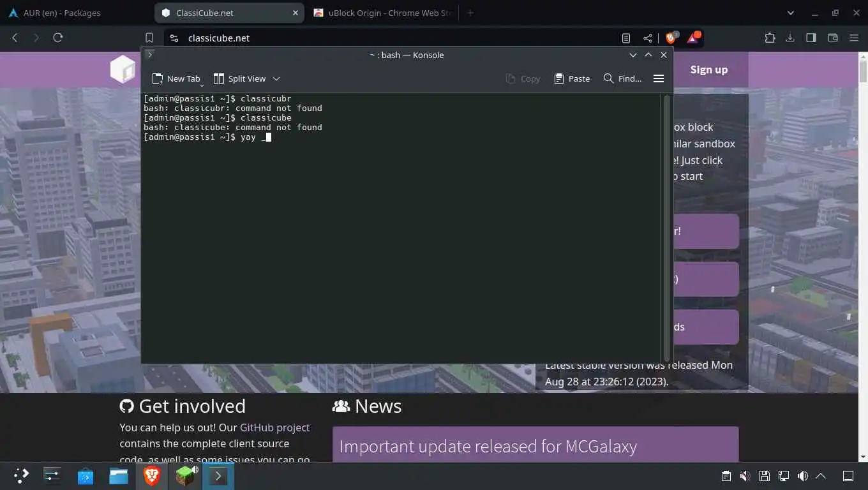This screenshot has width=868, height=490.
Task: Open a new browser tab
Action: 470,13
